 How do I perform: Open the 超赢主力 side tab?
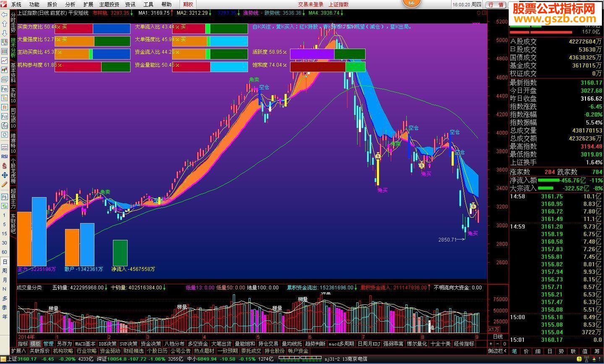click(13, 199)
